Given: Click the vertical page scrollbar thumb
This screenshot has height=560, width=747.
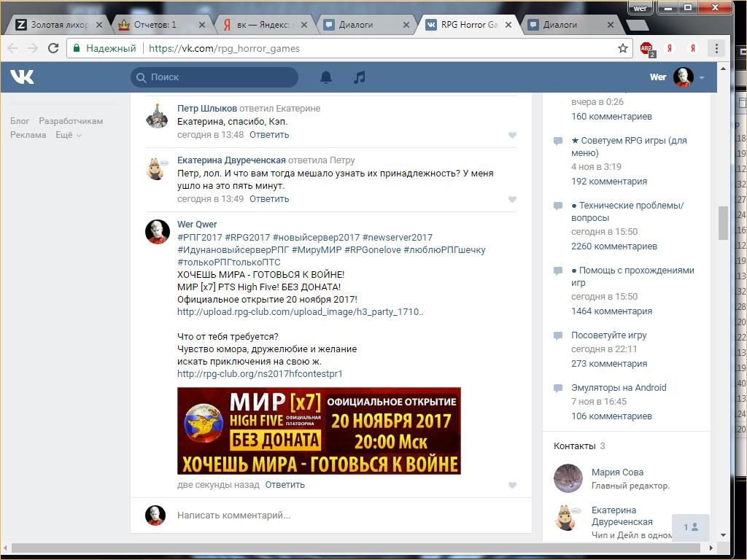Looking at the screenshot, I should [723, 223].
